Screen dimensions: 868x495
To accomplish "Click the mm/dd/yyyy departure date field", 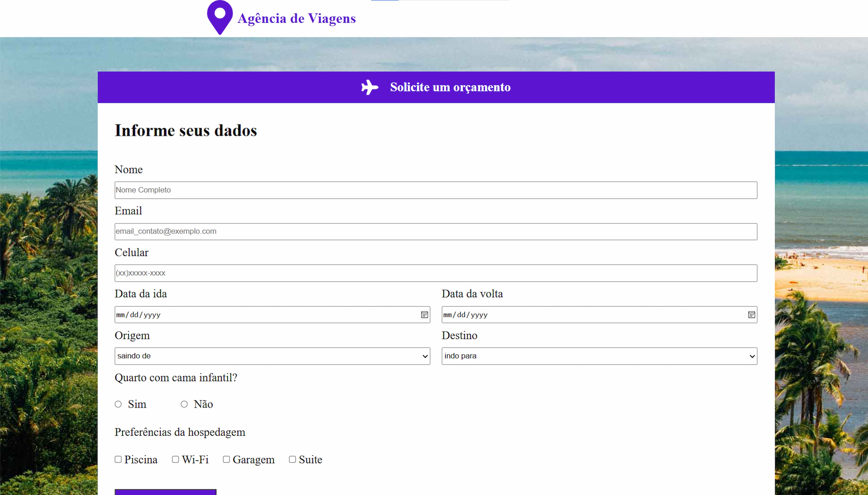I will click(238, 314).
